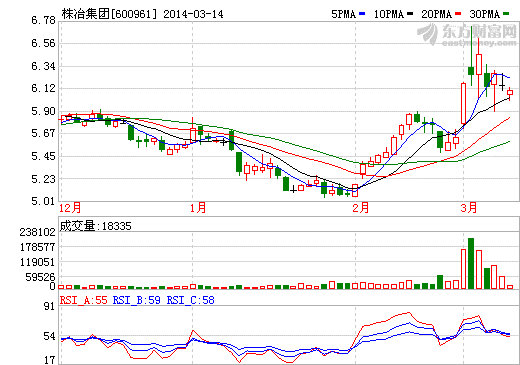The width and height of the screenshot is (520, 365).
Task: Select the 178577 volume axis label
Action: [38, 247]
